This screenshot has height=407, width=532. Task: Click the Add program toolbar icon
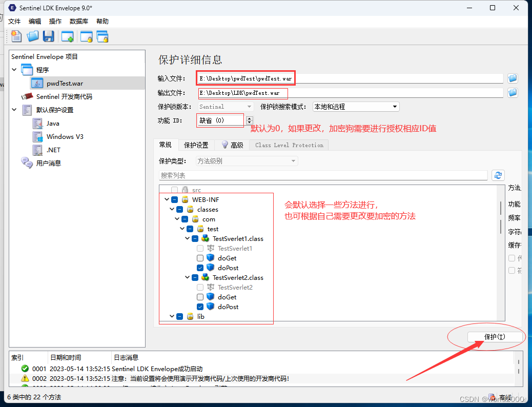[x=68, y=36]
